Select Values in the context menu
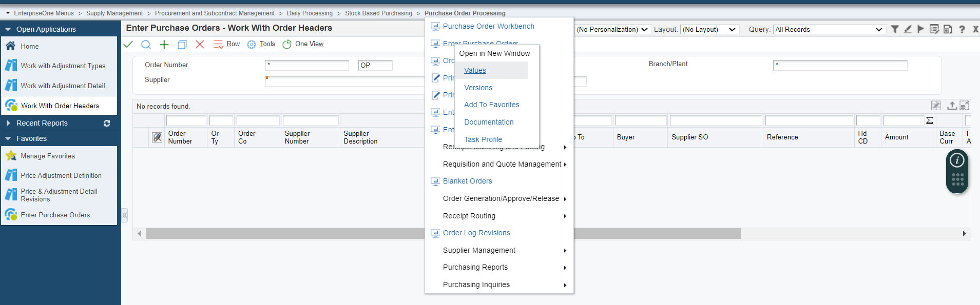 click(475, 70)
